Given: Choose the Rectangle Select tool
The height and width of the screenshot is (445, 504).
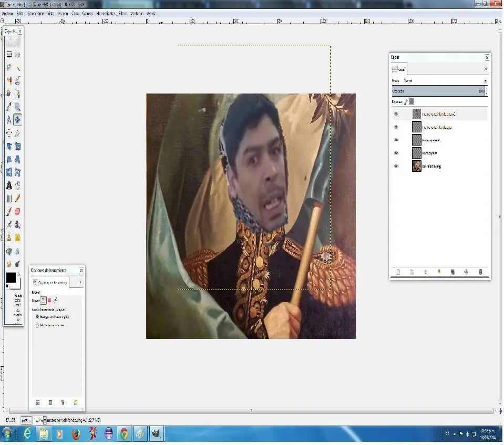Looking at the screenshot, I should 9,54.
